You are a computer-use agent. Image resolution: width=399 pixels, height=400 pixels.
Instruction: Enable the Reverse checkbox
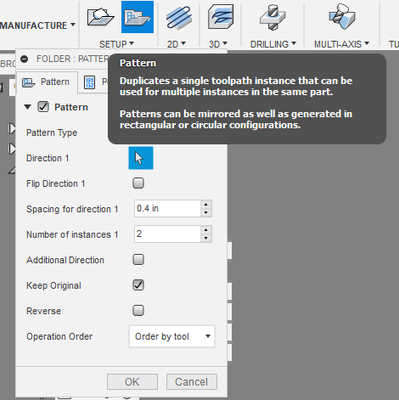pyautogui.click(x=138, y=310)
